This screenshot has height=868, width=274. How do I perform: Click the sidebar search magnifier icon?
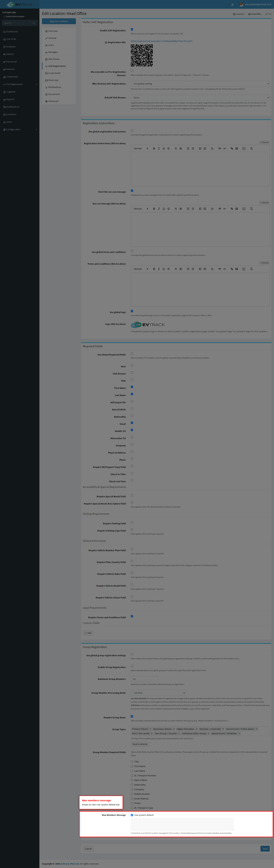[x=34, y=23]
